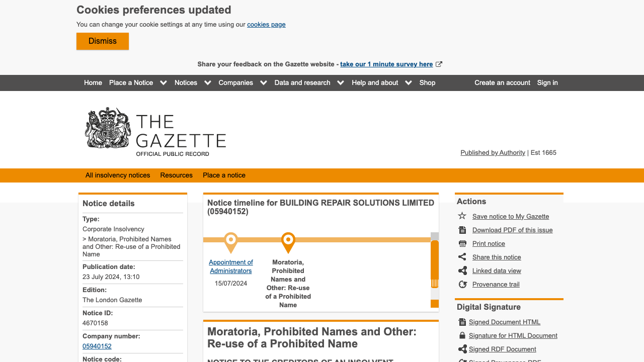Click the printer icon for Print notice
Image resolution: width=644 pixels, height=362 pixels.
[462, 243]
